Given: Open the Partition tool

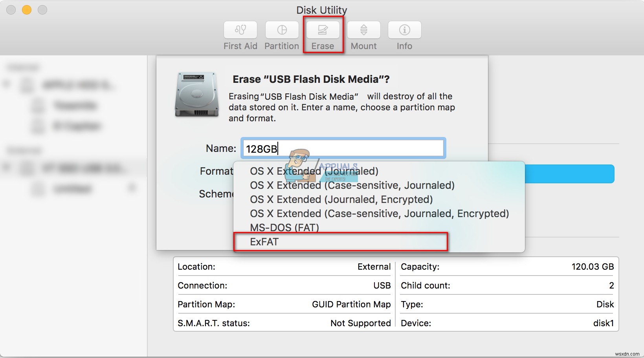Looking at the screenshot, I should tap(281, 35).
